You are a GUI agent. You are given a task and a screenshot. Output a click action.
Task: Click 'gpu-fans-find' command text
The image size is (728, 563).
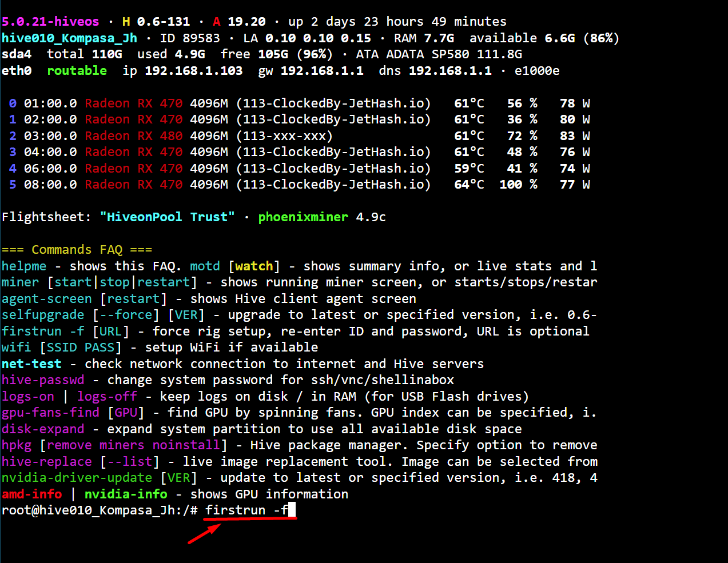(50, 412)
